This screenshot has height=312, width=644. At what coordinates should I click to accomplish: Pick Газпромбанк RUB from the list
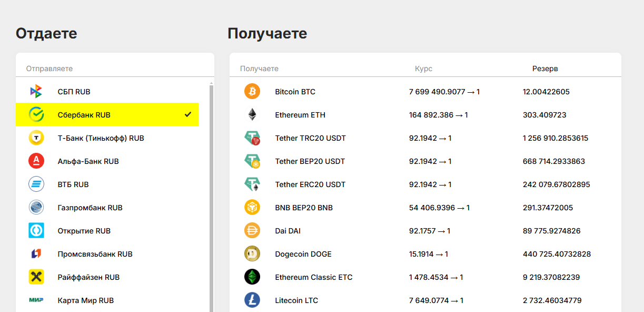tap(107, 208)
